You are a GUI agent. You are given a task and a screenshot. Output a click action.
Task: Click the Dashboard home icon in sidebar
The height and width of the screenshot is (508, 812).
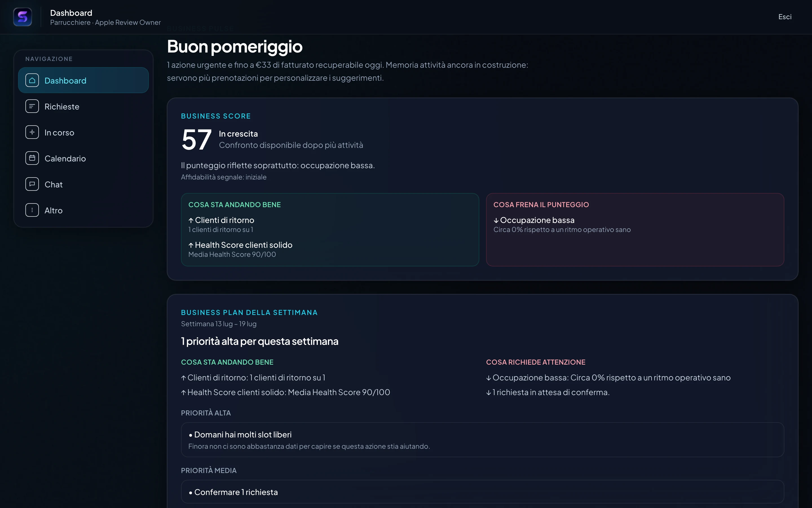(32, 80)
